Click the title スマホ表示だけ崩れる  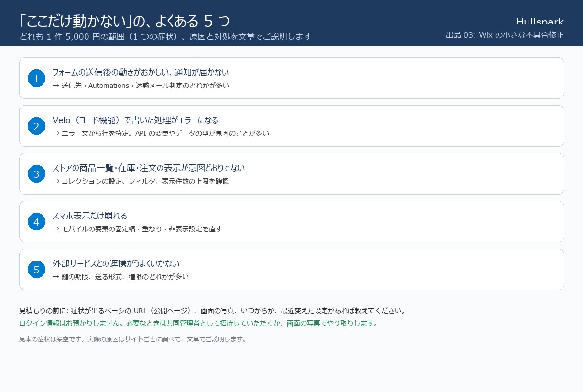[x=89, y=216]
